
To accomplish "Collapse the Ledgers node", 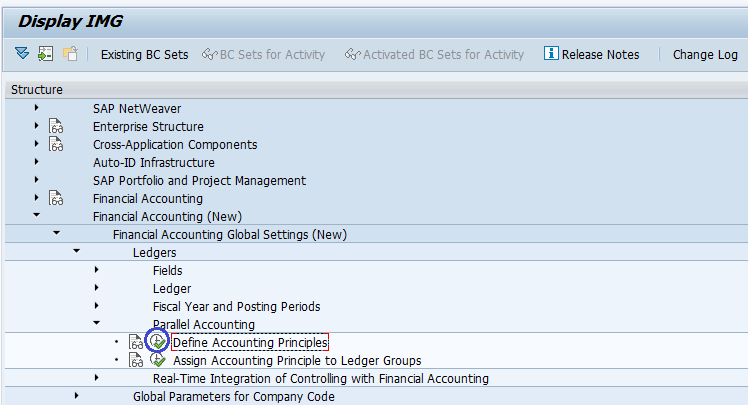I will click(77, 252).
